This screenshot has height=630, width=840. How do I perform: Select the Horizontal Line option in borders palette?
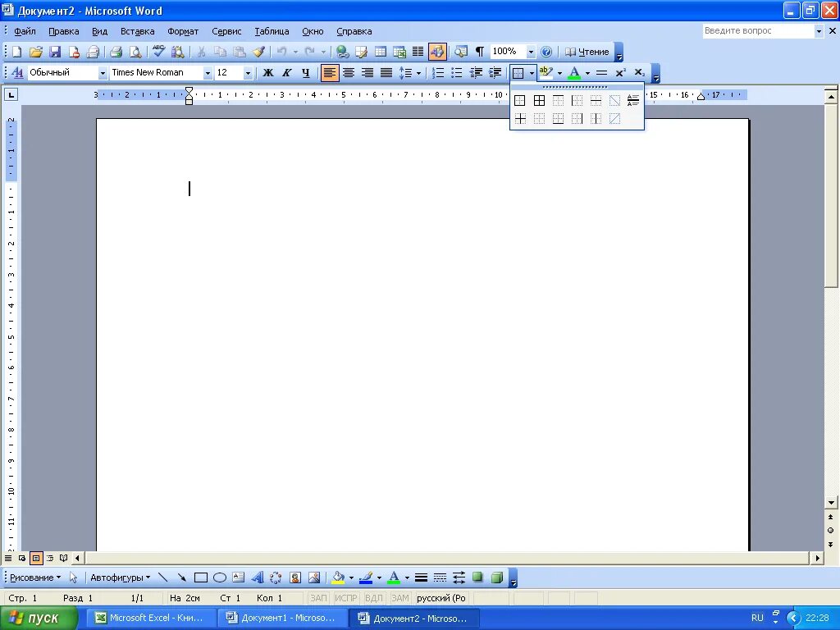tap(633, 100)
